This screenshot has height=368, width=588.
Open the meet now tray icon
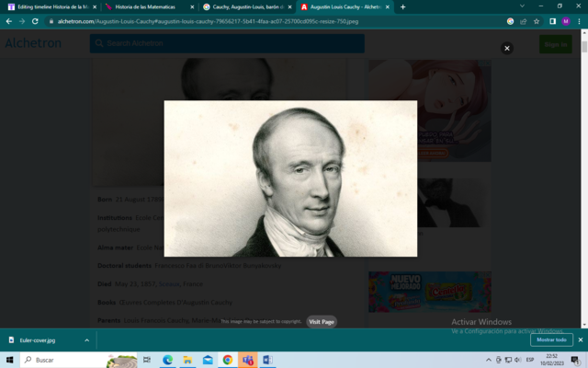tap(498, 360)
